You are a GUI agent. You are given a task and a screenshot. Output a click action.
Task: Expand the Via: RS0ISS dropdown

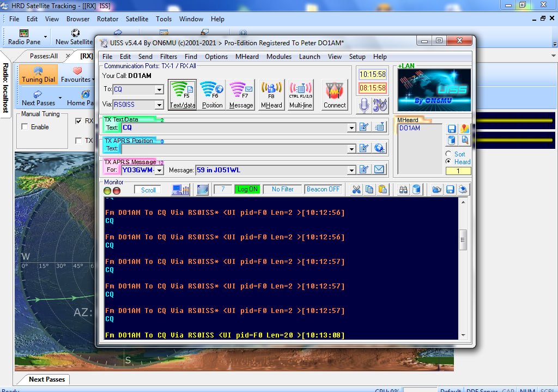click(x=159, y=105)
